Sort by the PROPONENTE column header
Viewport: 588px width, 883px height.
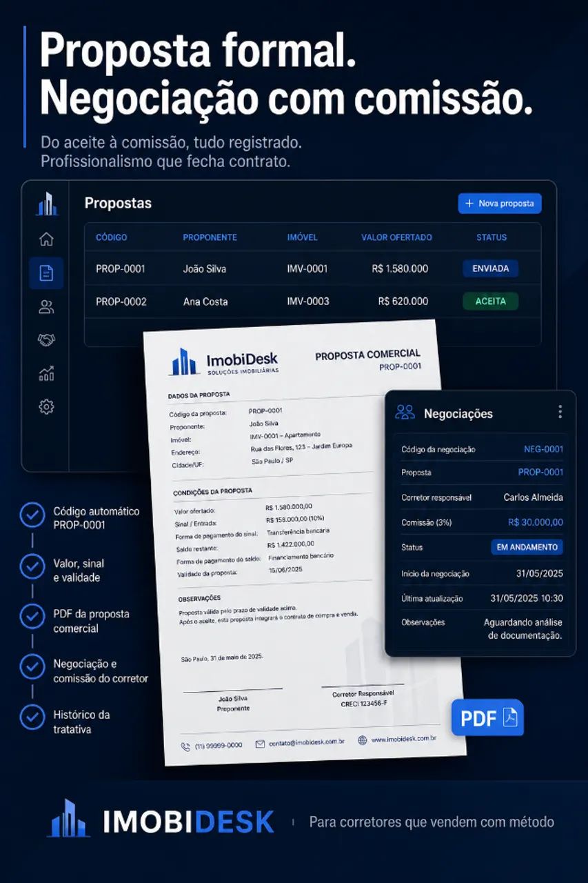[x=210, y=237]
